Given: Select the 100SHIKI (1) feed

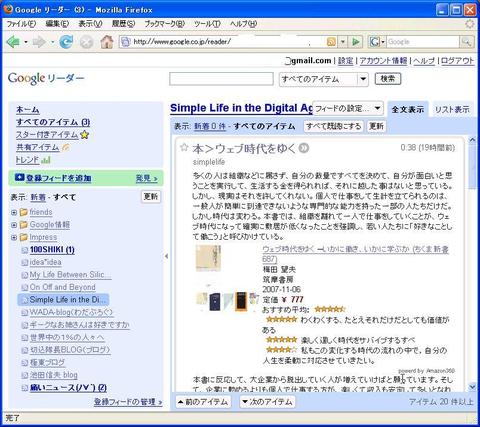Looking at the screenshot, I should pyautogui.click(x=52, y=250).
